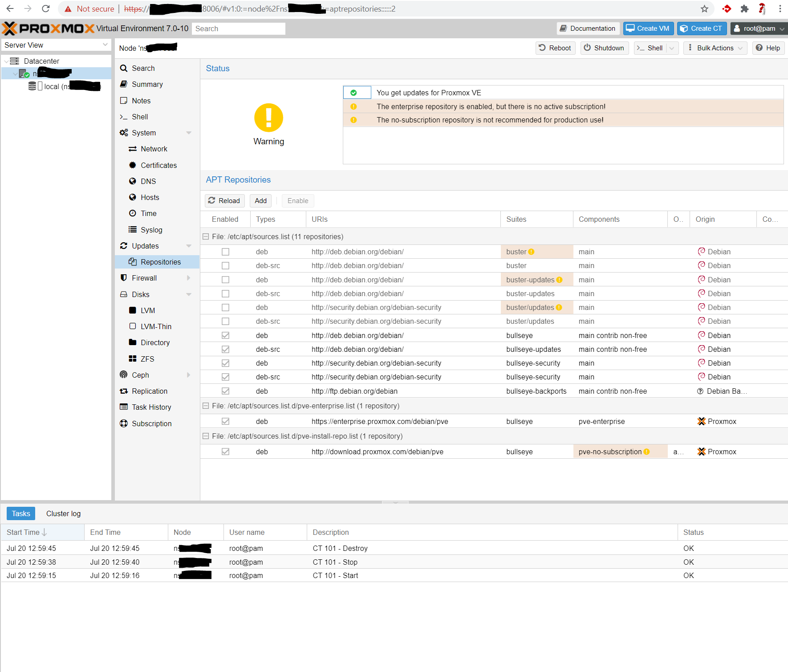The height and width of the screenshot is (672, 788).
Task: Click the browser reload page icon
Action: [45, 8]
